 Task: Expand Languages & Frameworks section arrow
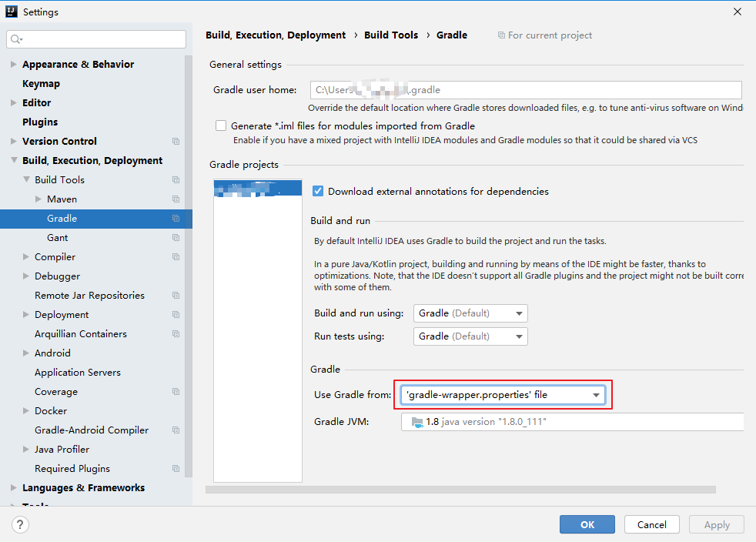pyautogui.click(x=14, y=488)
